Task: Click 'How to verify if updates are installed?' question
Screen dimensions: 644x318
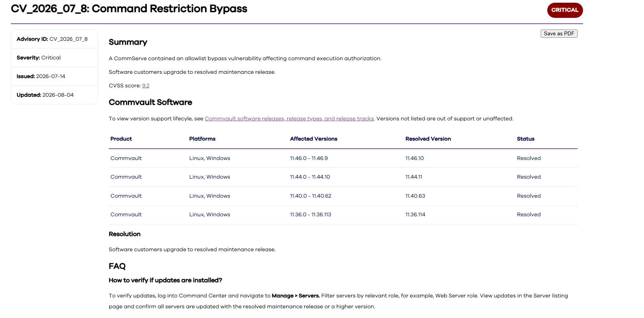Action: [x=165, y=280]
